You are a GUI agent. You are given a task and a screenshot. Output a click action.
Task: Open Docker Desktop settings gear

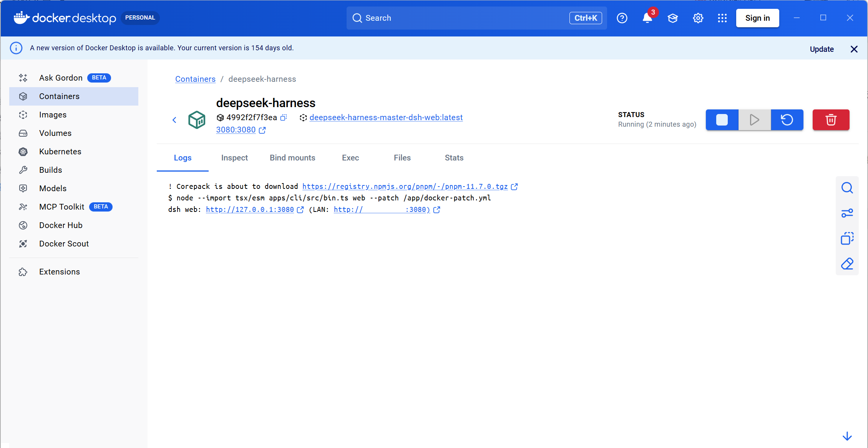(x=698, y=18)
